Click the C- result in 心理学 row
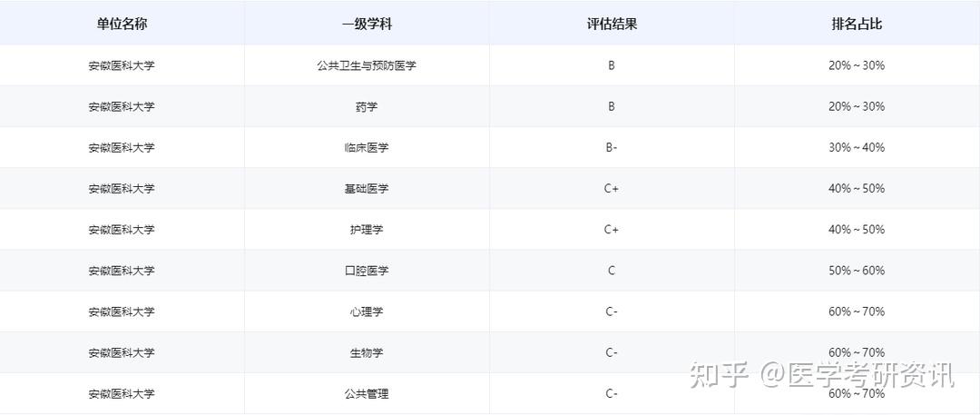The image size is (980, 415). tap(612, 311)
